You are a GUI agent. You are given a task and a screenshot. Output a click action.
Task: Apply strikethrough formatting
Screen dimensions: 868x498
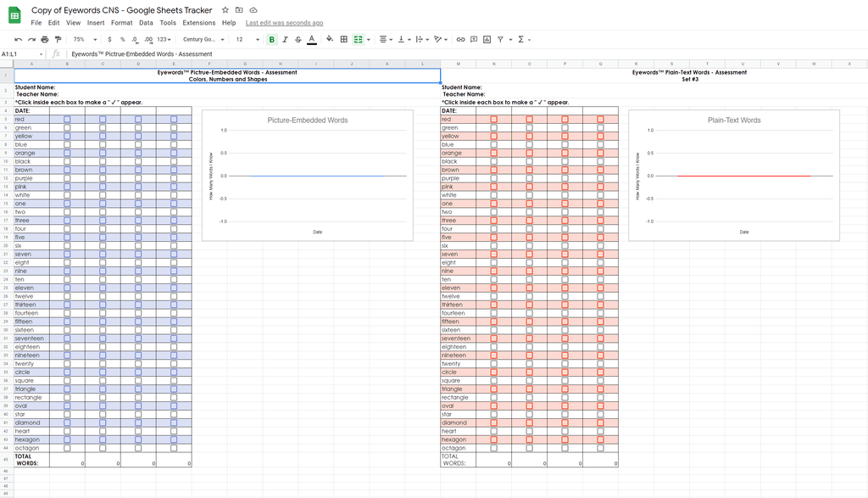coord(298,39)
